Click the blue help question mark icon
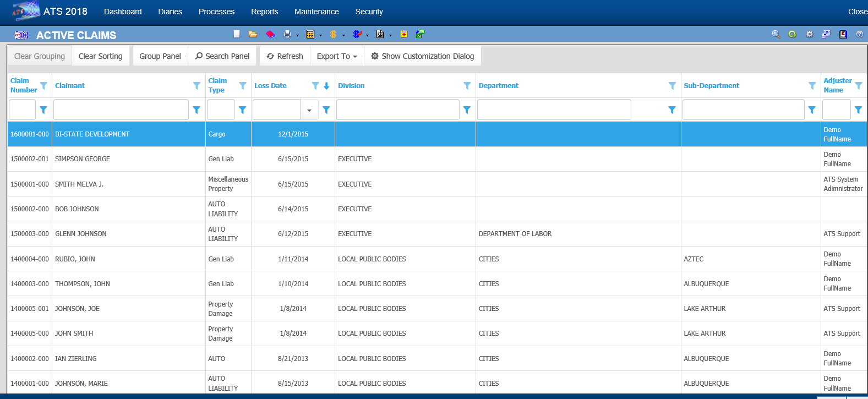 pyautogui.click(x=859, y=34)
